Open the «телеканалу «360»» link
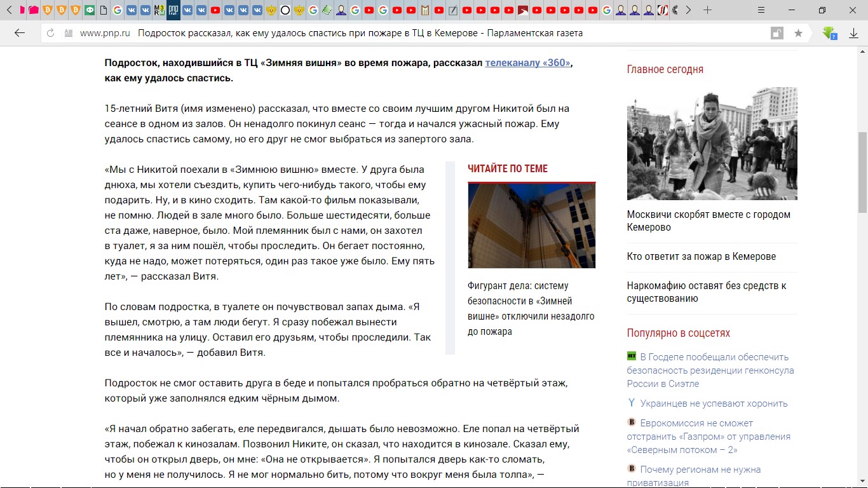 click(x=527, y=63)
